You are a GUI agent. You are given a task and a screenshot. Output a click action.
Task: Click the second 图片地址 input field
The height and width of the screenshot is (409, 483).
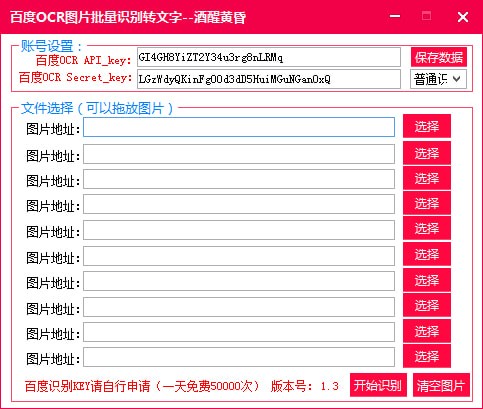pyautogui.click(x=239, y=154)
